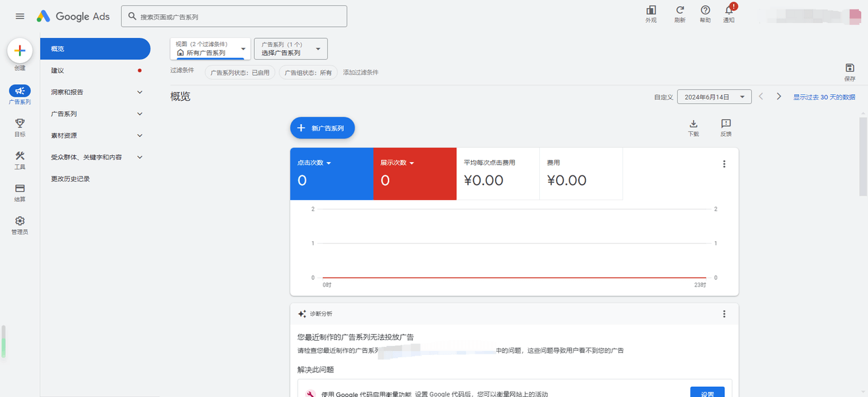Open the 目标 trophy icon

(x=20, y=123)
